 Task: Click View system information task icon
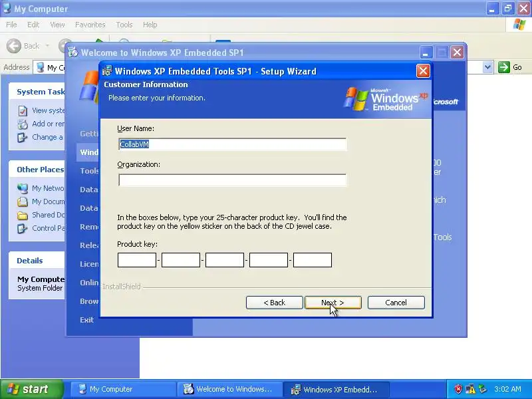(x=23, y=110)
